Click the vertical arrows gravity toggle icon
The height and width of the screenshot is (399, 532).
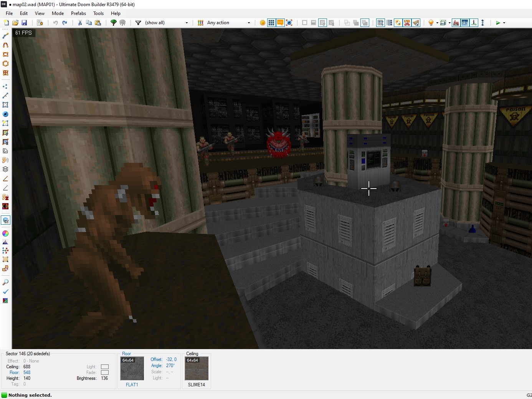click(482, 23)
